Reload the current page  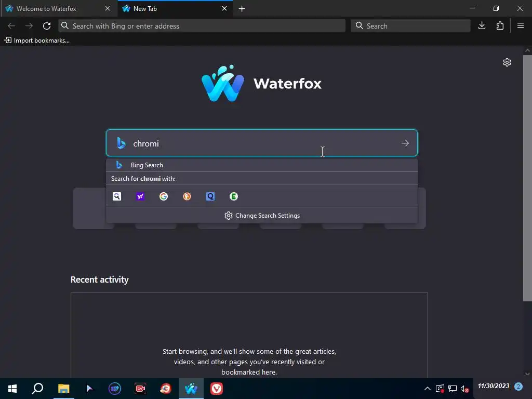pos(47,26)
